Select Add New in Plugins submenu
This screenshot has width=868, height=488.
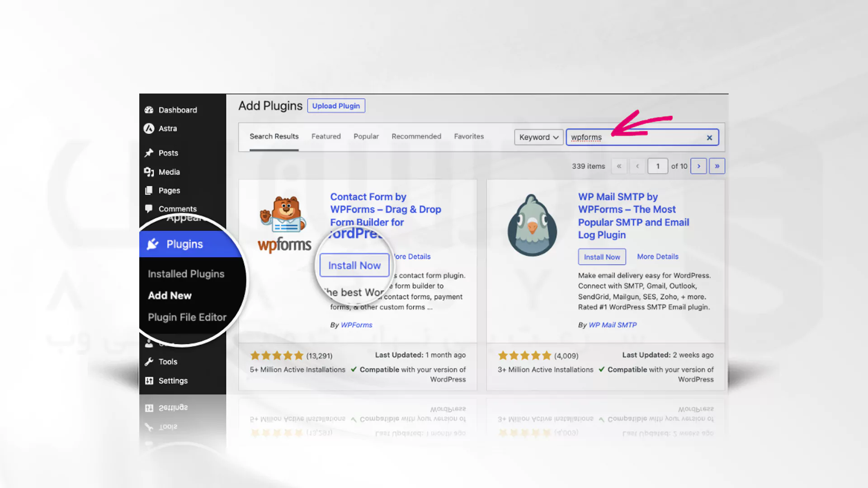(170, 296)
